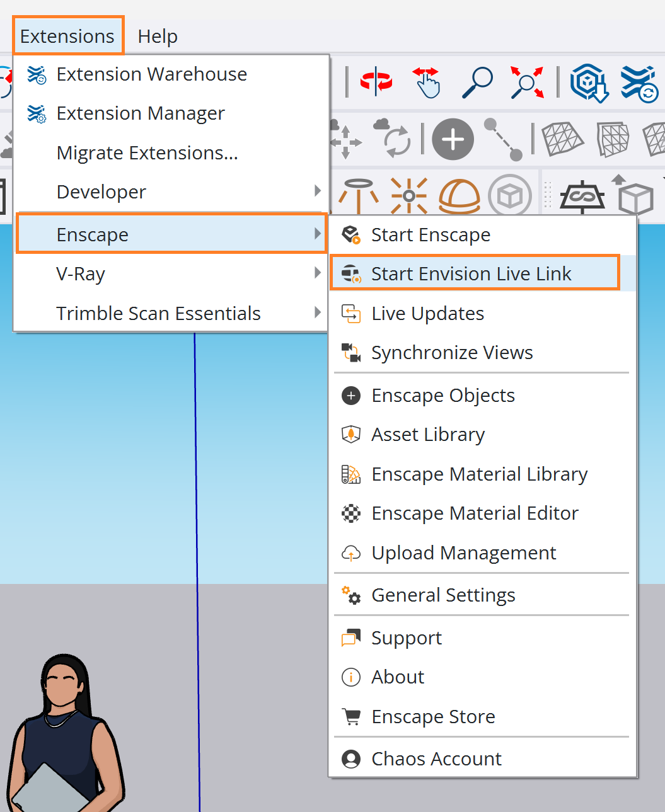
Task: Select Trimble Scan Essentials entry
Action: point(171,313)
